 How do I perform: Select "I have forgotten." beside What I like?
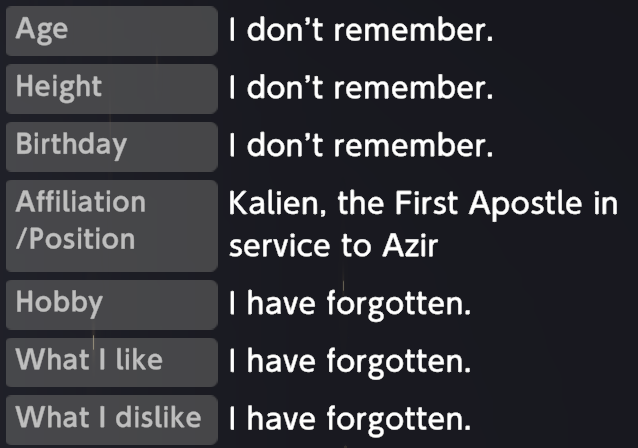[x=349, y=361]
